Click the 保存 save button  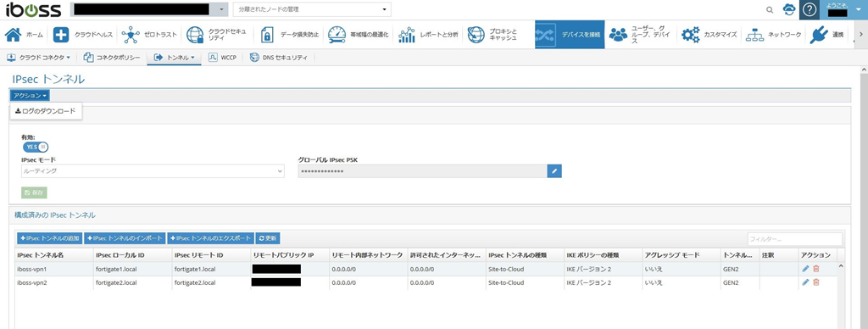point(34,192)
